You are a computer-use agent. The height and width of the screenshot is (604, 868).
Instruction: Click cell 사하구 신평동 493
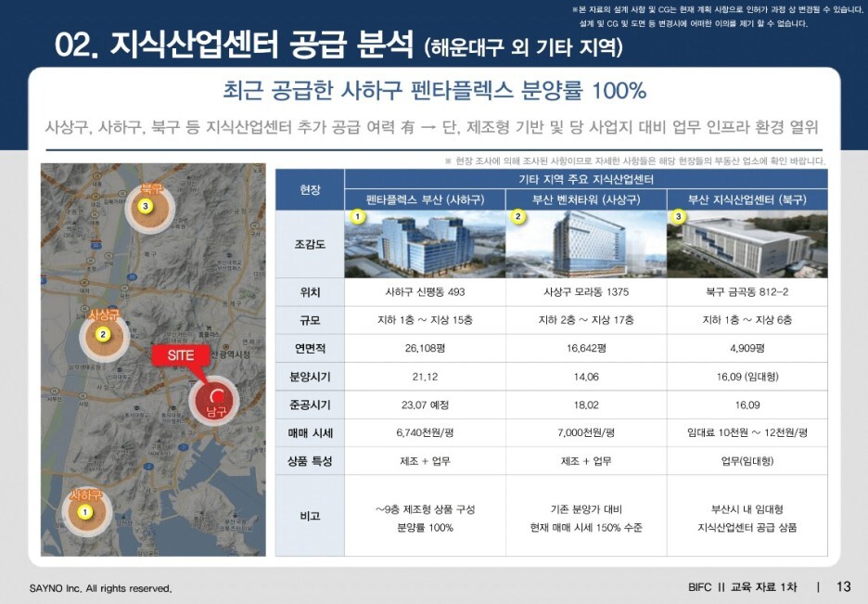click(x=425, y=292)
